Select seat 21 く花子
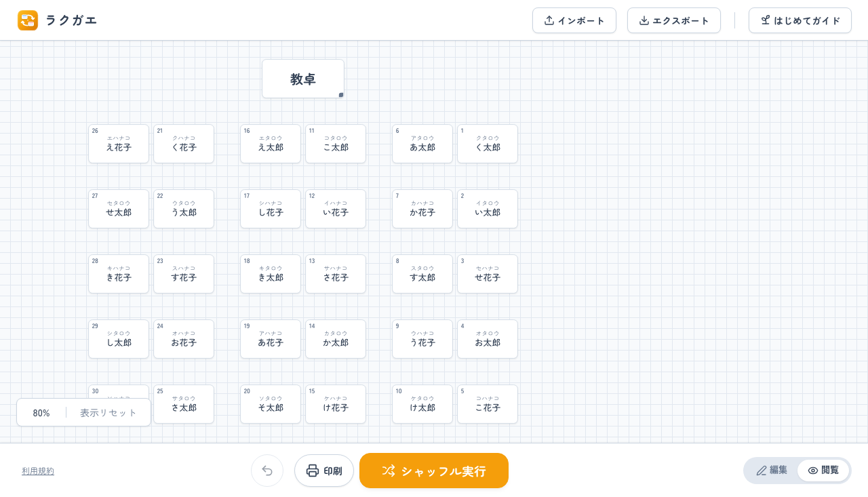868x497 pixels. point(184,144)
